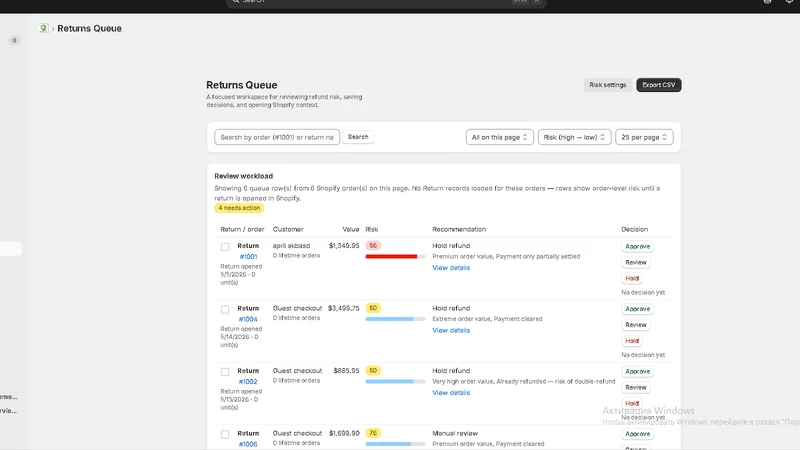Viewport: 800px width, 450px height.
Task: Click the Recommendation column header
Action: pyautogui.click(x=459, y=230)
